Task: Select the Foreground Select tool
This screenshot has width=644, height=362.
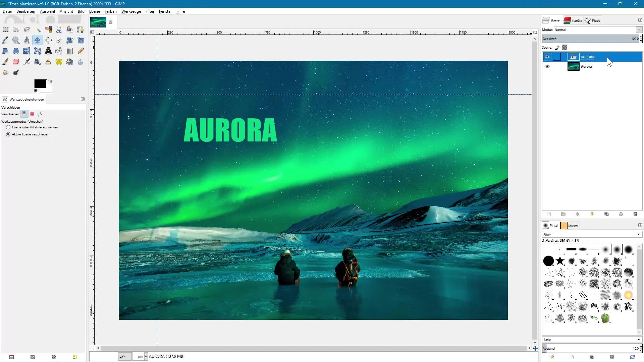Action: click(x=70, y=29)
